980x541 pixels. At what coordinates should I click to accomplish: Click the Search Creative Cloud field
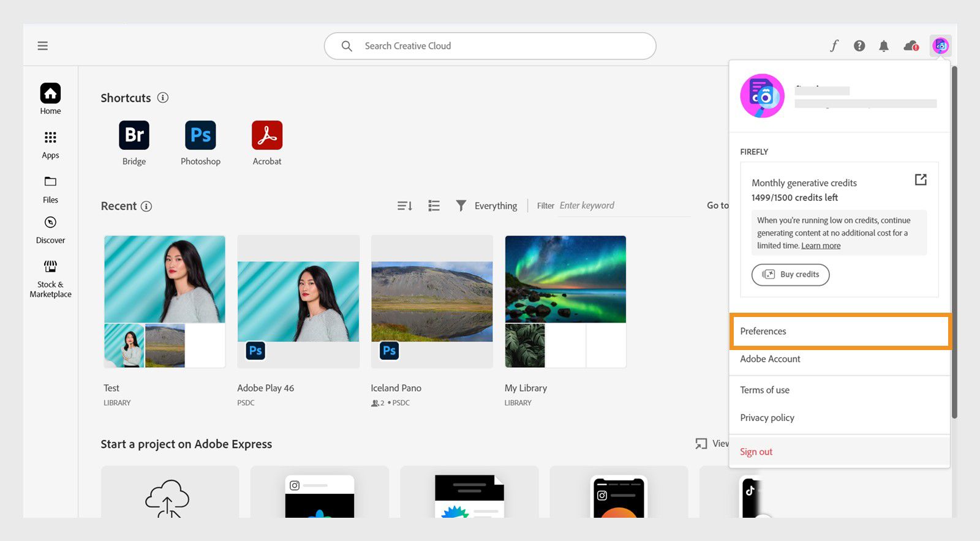490,46
